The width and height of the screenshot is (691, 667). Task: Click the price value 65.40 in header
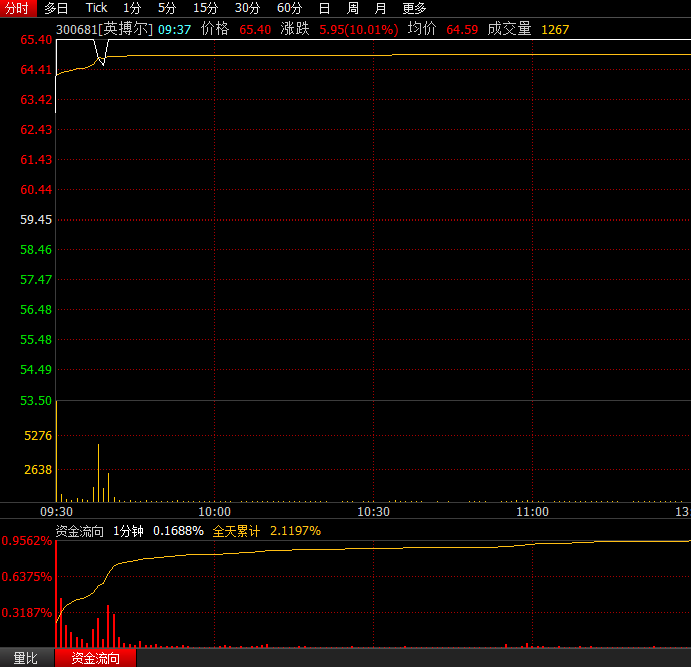click(x=255, y=30)
